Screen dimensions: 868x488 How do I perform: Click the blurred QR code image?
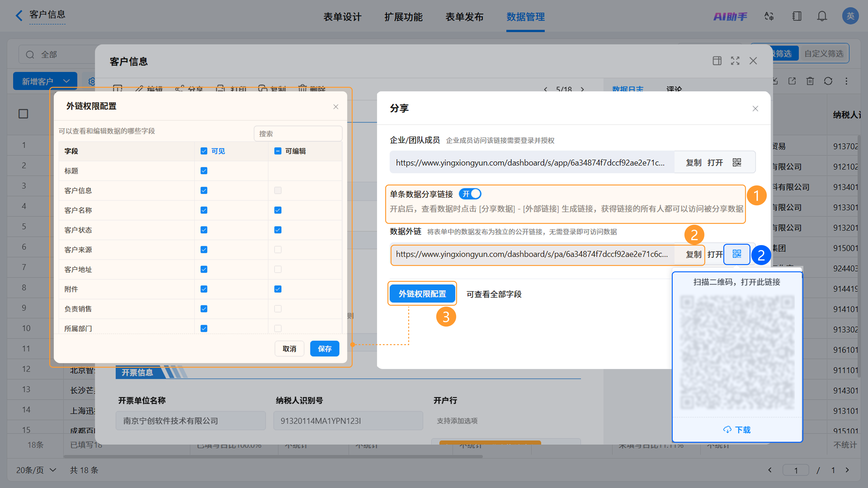point(737,353)
